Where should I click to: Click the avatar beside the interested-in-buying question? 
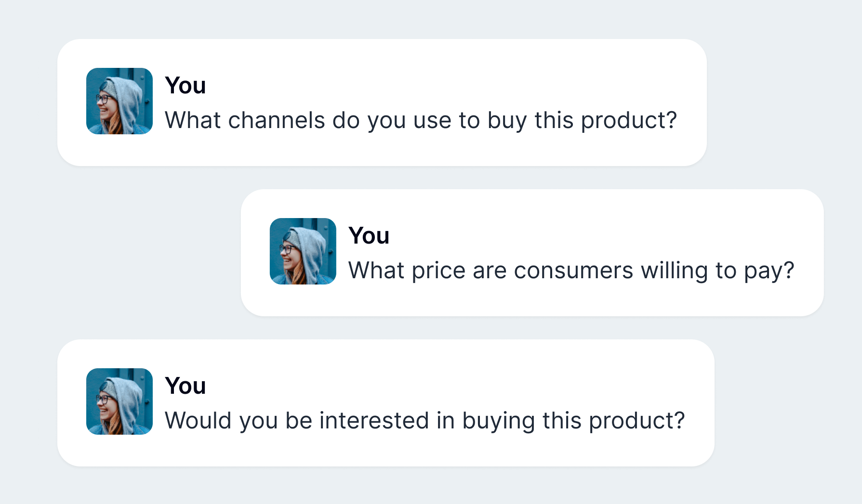[119, 401]
